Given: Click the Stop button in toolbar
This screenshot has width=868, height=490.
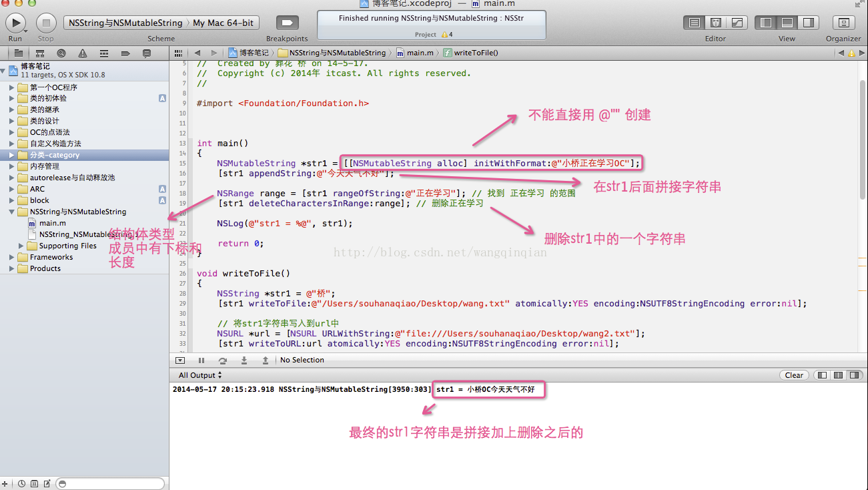Looking at the screenshot, I should [46, 23].
